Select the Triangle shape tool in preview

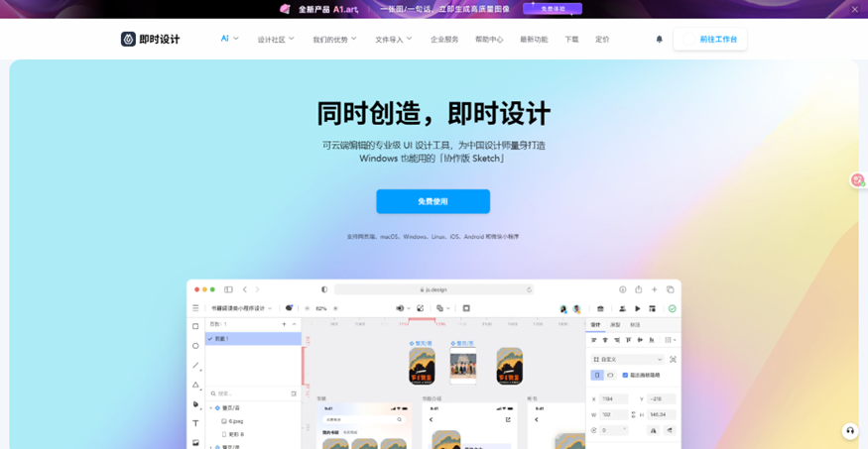pyautogui.click(x=195, y=385)
